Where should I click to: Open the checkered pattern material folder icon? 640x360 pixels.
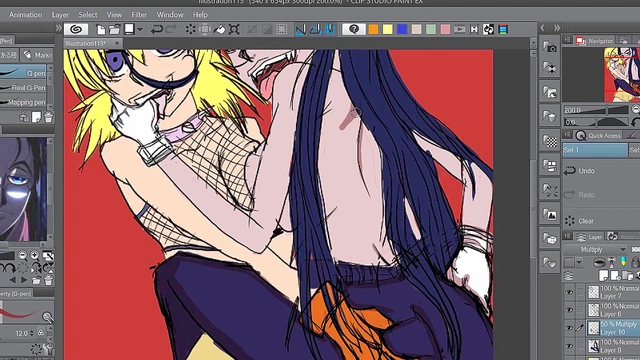point(549,142)
